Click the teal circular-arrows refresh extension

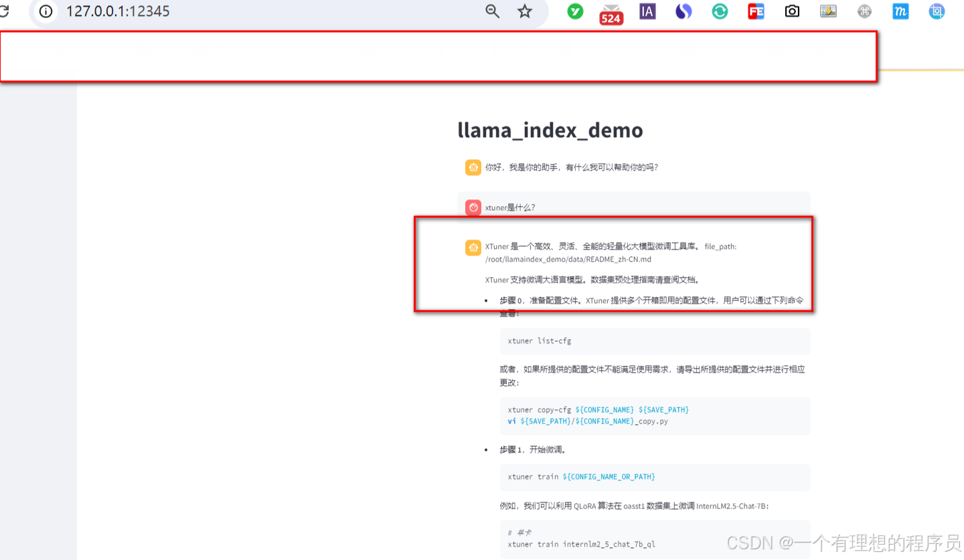(720, 11)
